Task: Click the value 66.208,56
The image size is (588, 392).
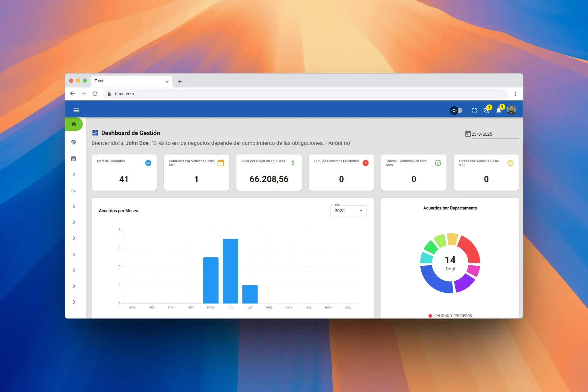Action: pos(269,179)
